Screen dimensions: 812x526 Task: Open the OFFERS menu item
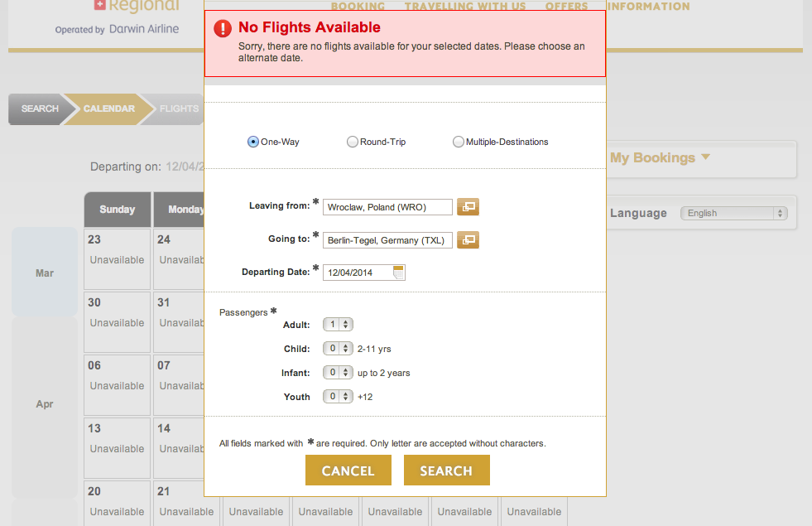566,7
